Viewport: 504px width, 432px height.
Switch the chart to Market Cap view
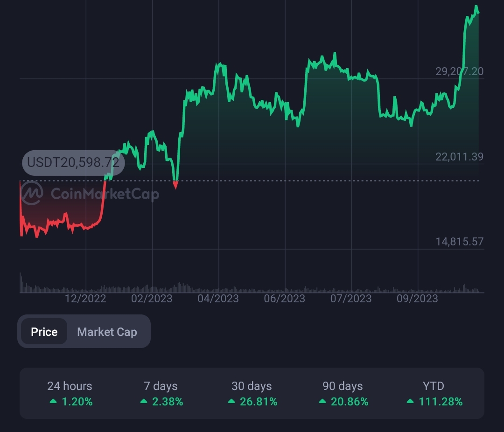[x=107, y=332]
